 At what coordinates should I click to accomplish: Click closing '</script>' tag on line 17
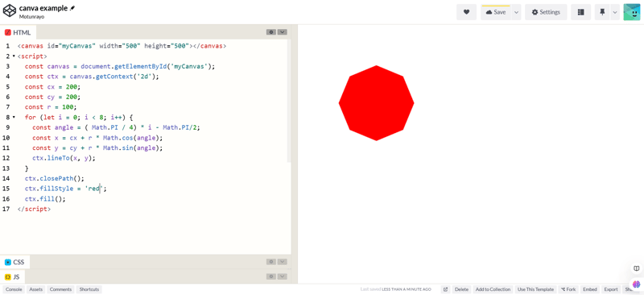(x=34, y=209)
